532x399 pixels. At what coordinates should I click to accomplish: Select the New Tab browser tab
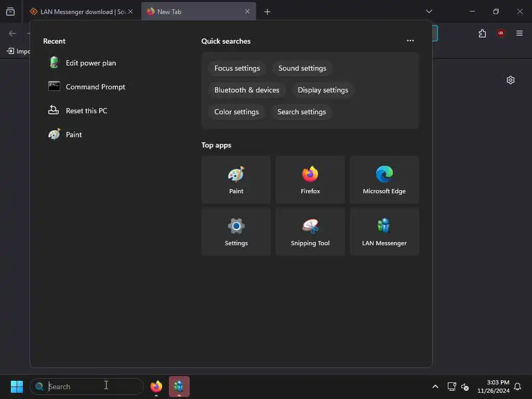198,12
